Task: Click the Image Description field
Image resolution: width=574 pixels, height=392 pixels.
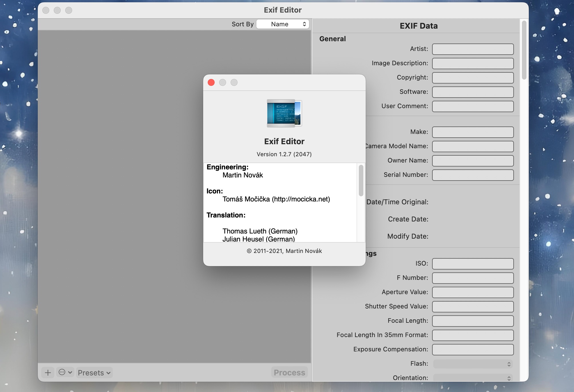Action: 473,63
